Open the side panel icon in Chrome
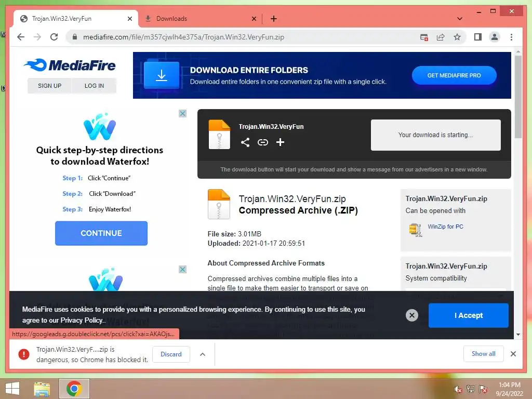532x399 pixels. coord(478,37)
